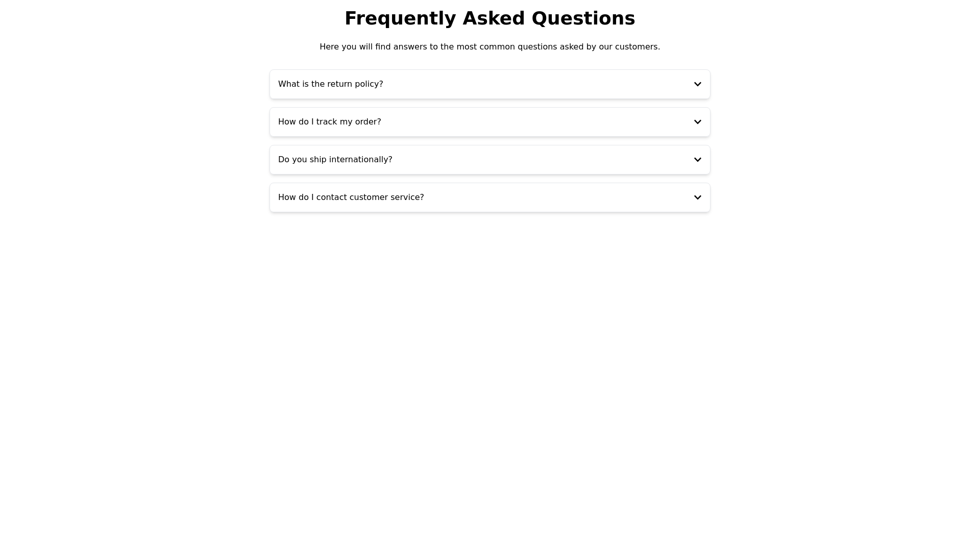Expand the "How do I track my order?" item

coord(489,122)
